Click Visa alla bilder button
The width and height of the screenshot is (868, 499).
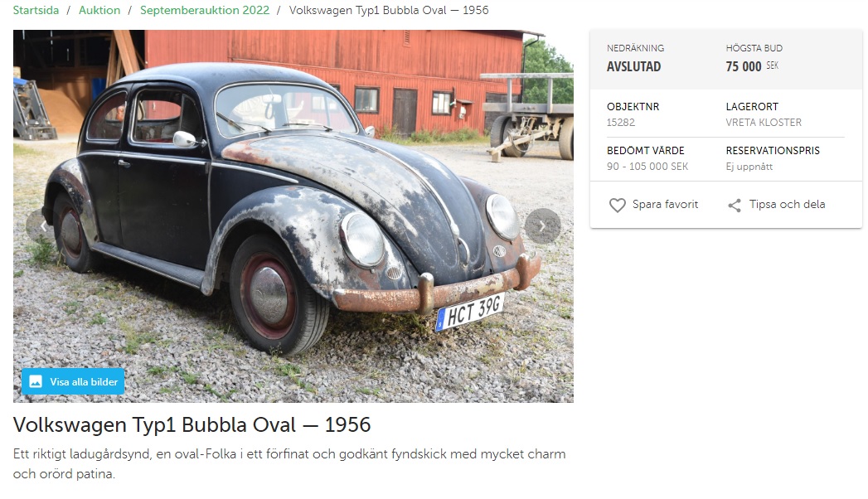73,382
